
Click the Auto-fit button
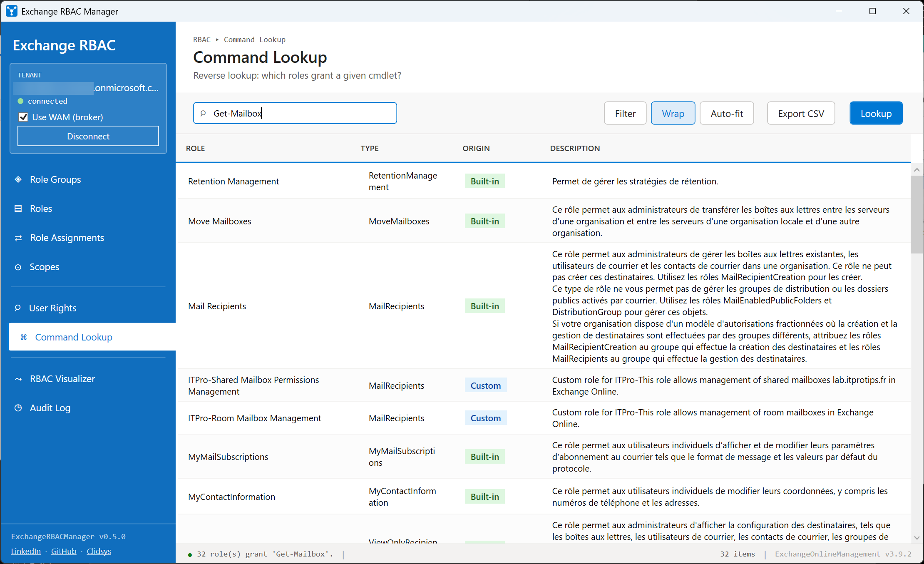(727, 113)
